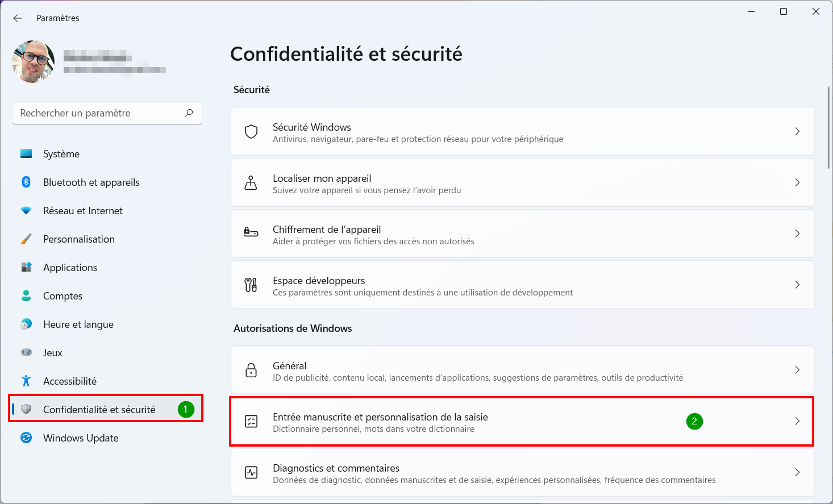The height and width of the screenshot is (504, 833).
Task: Click the Diagnostics et commentaires pulse icon
Action: (251, 472)
